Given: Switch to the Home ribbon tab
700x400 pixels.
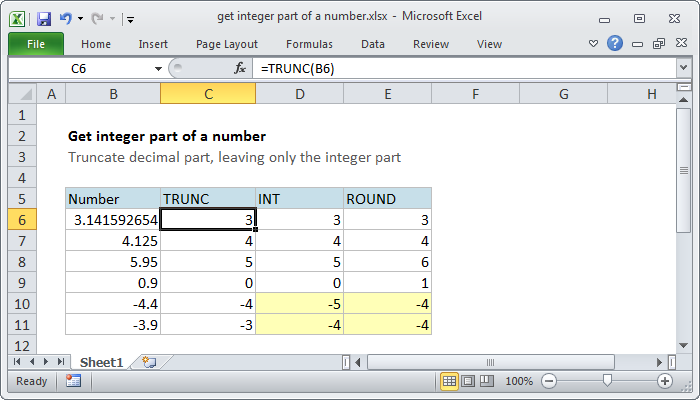Looking at the screenshot, I should tap(96, 44).
